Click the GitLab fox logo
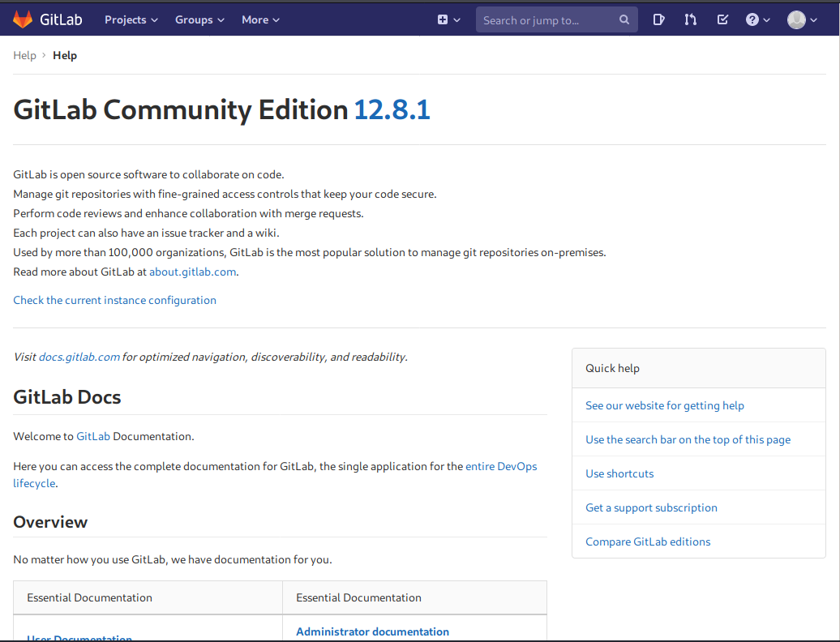The image size is (840, 642). coord(23,19)
